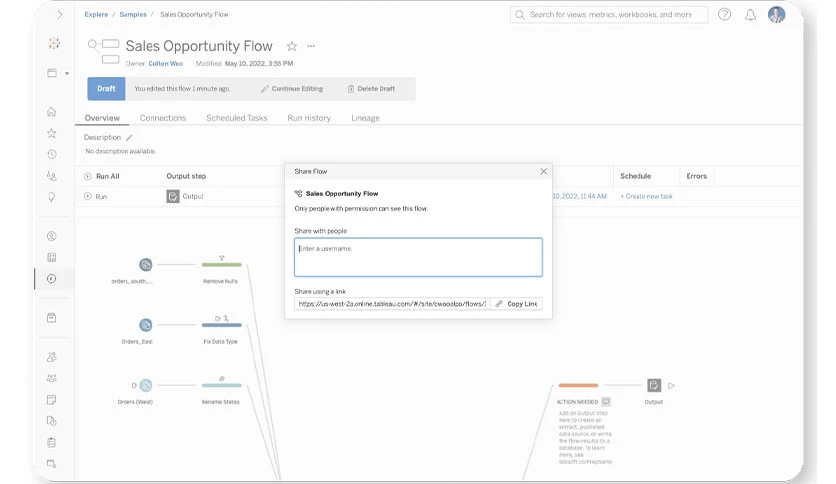Open owner Colten Woo's profile link
836x484 pixels.
165,63
